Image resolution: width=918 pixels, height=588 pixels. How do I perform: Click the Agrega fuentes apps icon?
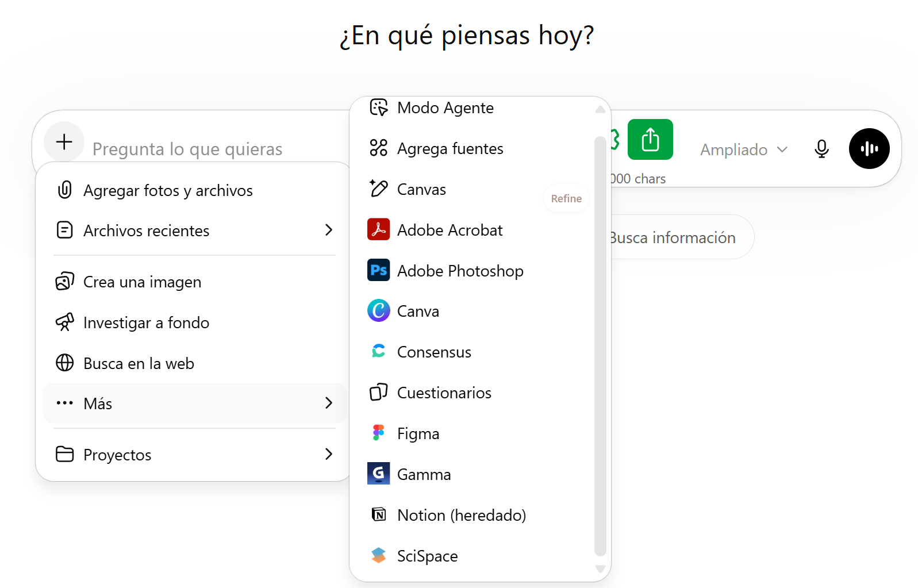tap(379, 148)
